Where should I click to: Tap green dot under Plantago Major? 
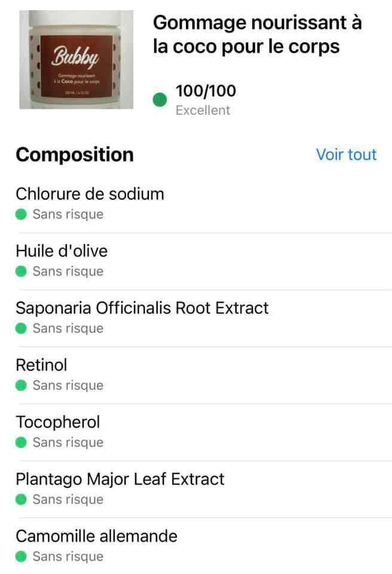(x=22, y=499)
